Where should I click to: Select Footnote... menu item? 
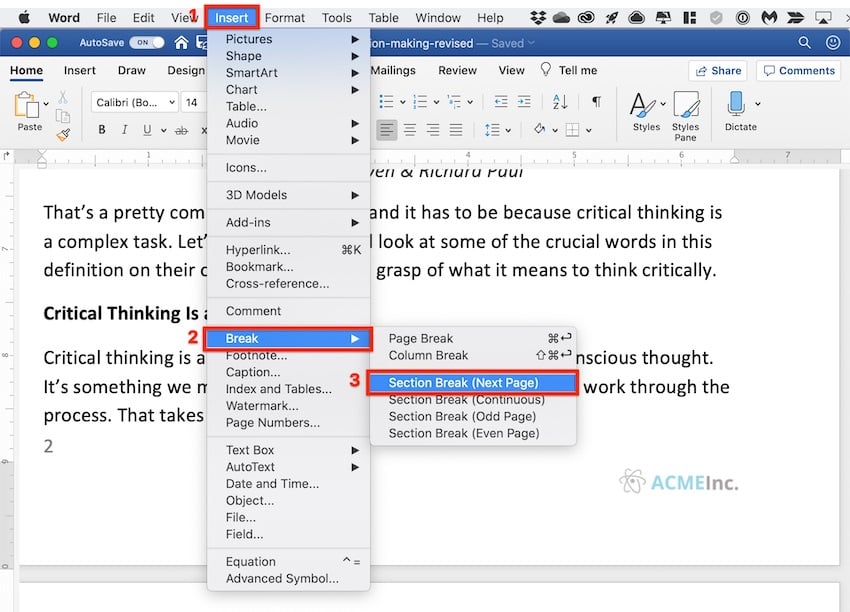pos(288,356)
